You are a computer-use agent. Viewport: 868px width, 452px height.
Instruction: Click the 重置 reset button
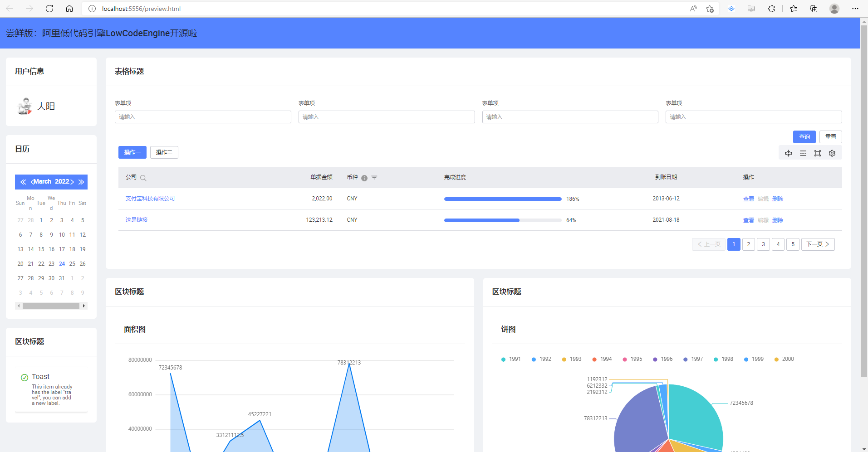[x=831, y=137]
